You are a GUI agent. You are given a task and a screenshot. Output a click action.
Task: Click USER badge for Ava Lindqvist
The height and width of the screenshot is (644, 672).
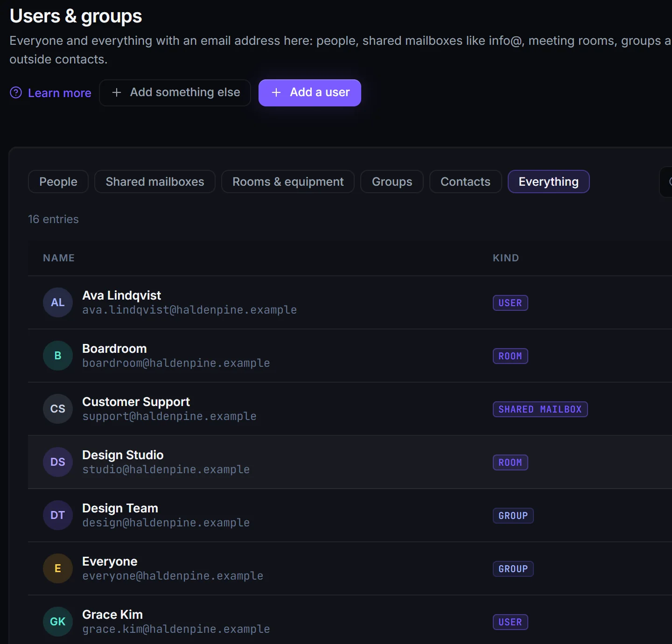pyautogui.click(x=510, y=303)
